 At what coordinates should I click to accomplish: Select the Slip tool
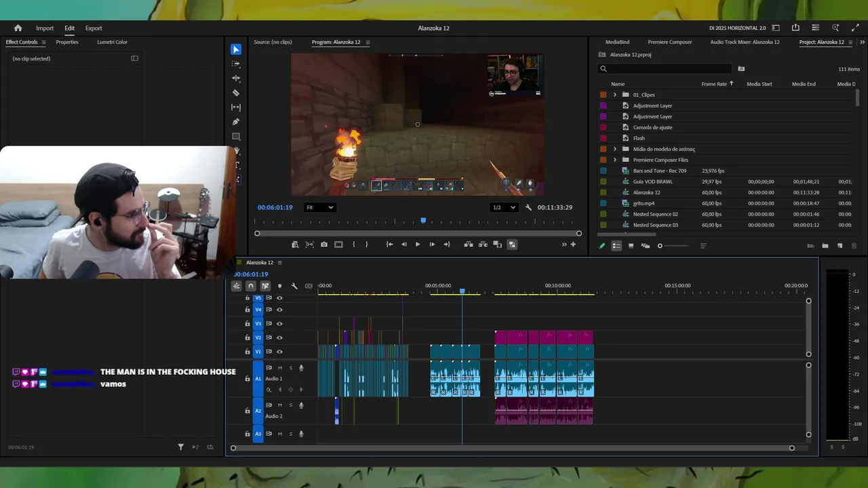click(236, 107)
